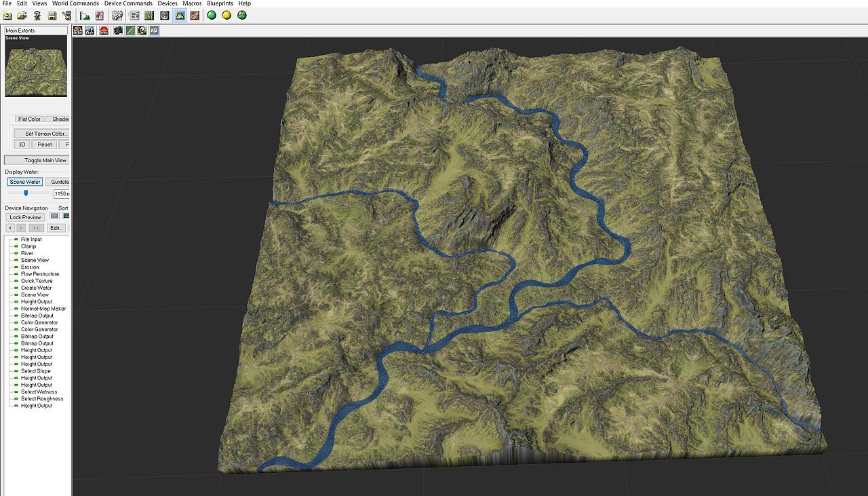Open the World Commands menu
The image size is (868, 496).
point(75,3)
